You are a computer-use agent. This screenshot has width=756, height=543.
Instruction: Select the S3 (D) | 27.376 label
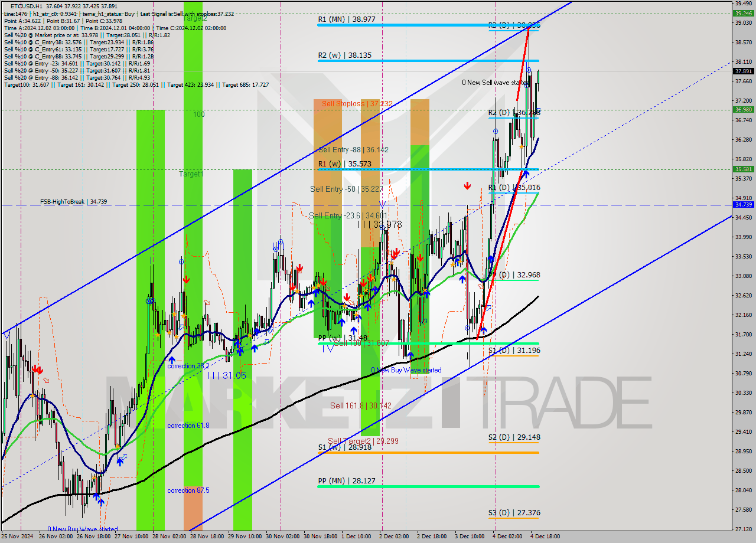tap(514, 513)
